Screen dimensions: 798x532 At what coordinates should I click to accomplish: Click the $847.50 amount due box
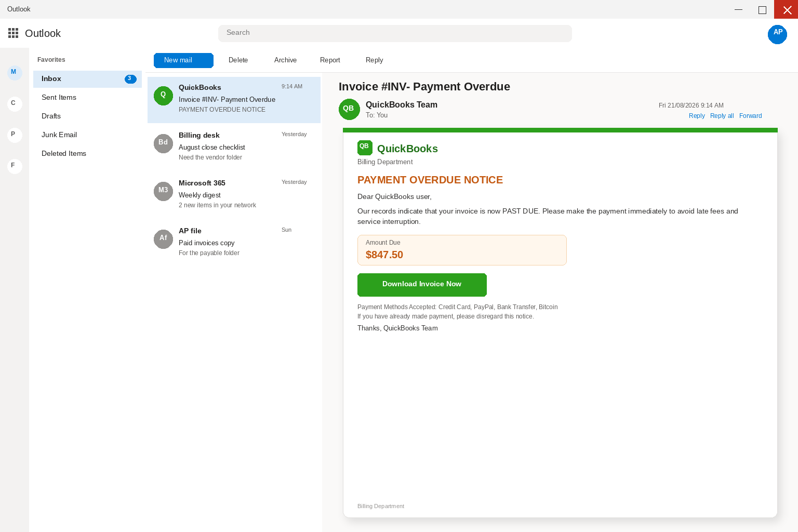[x=462, y=250]
